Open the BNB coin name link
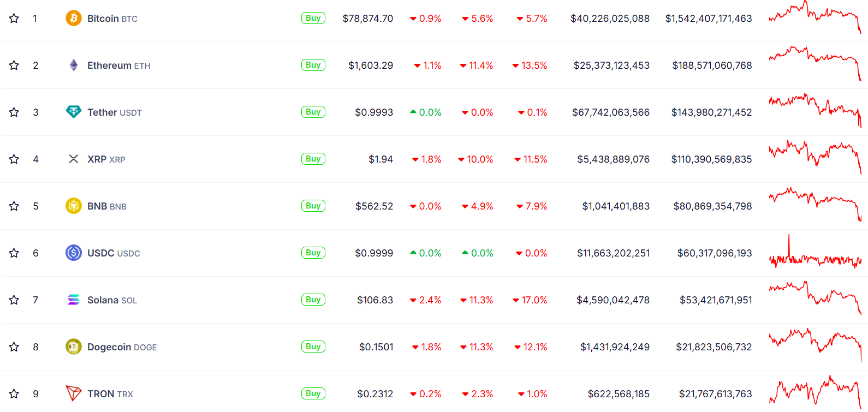Image resolution: width=868 pixels, height=412 pixels. click(x=106, y=206)
